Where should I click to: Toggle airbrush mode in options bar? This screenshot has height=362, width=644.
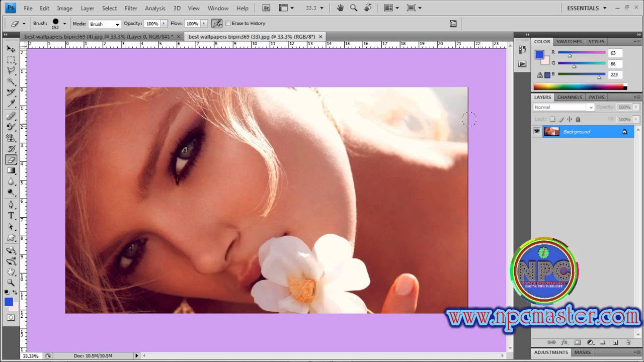click(x=217, y=23)
